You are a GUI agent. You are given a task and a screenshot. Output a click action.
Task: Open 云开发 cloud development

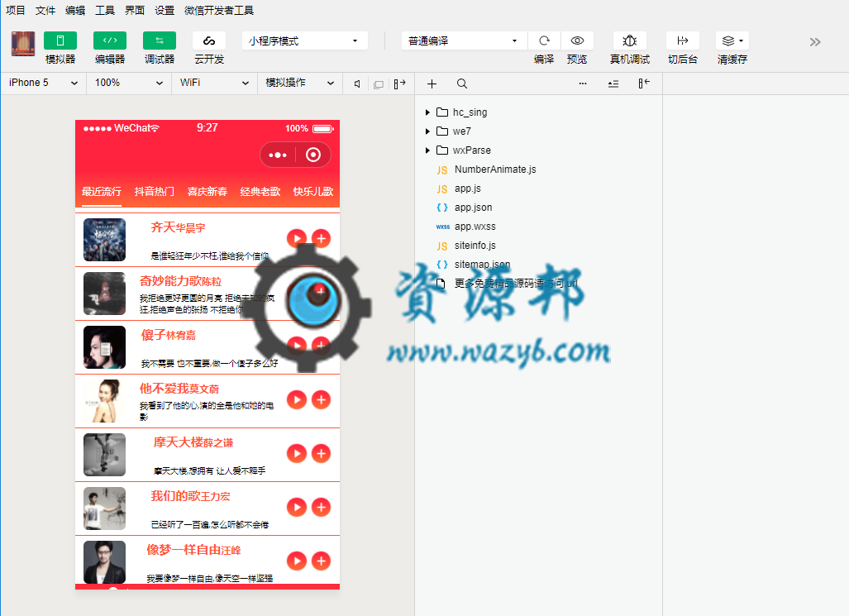pos(209,41)
